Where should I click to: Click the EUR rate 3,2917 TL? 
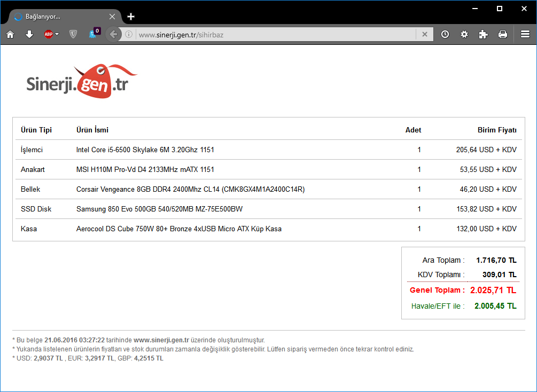(99, 358)
